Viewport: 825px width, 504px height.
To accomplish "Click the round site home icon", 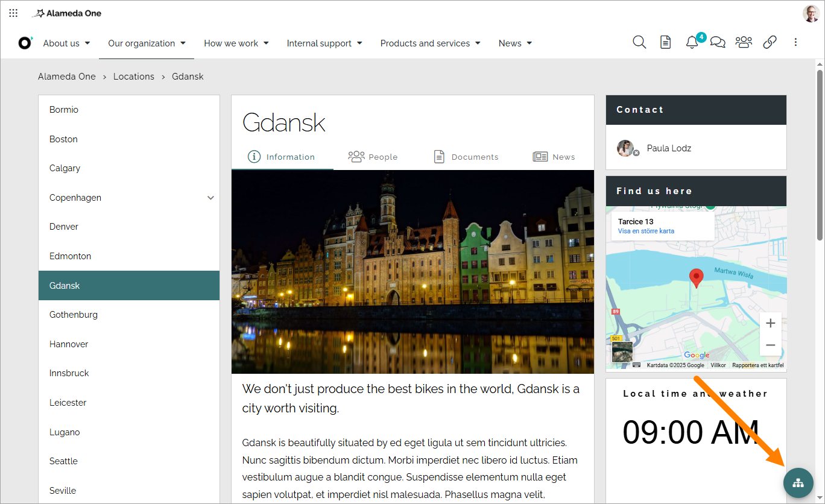I will 25,43.
